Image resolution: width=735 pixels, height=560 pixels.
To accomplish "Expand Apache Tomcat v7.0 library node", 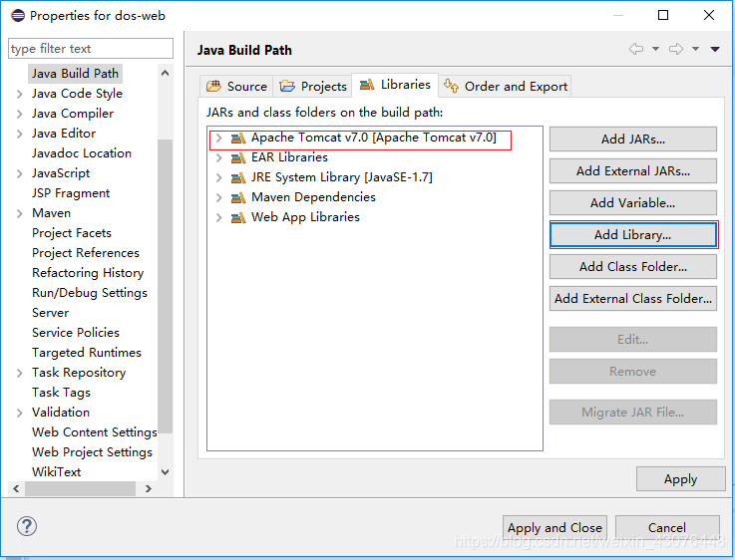I will pos(218,138).
